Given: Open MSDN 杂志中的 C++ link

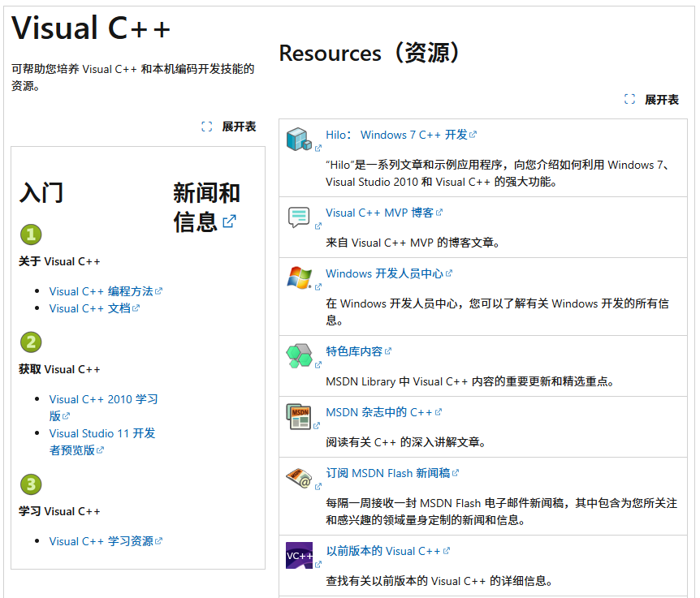Looking at the screenshot, I should (x=383, y=412).
